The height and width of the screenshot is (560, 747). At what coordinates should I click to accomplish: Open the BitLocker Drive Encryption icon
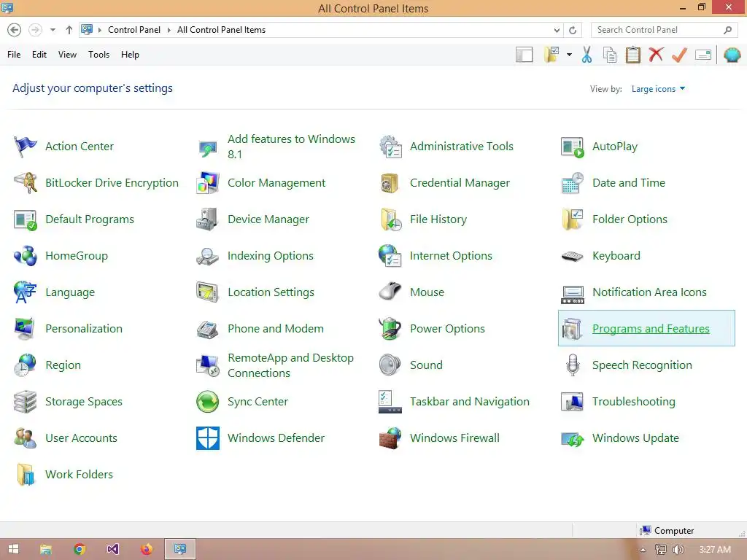click(x=26, y=183)
